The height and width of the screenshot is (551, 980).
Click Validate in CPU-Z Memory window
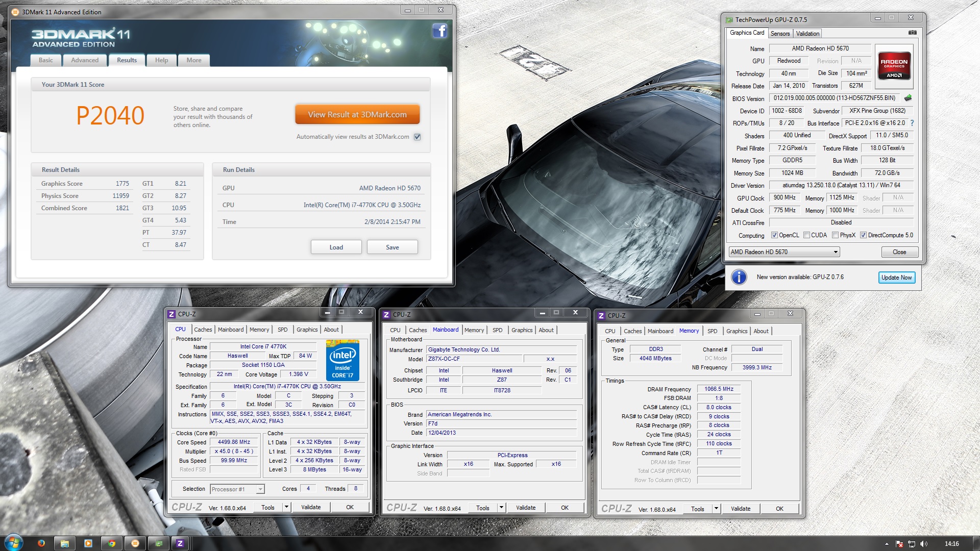pos(740,509)
